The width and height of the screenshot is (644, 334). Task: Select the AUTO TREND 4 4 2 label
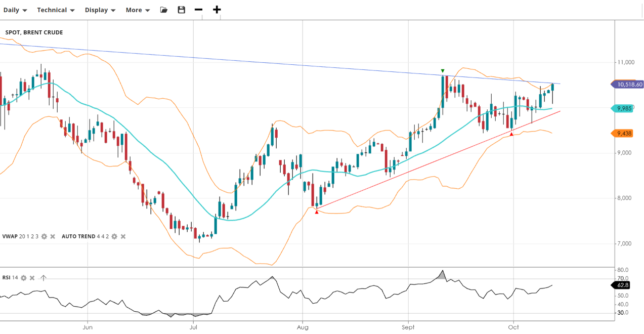click(x=85, y=236)
